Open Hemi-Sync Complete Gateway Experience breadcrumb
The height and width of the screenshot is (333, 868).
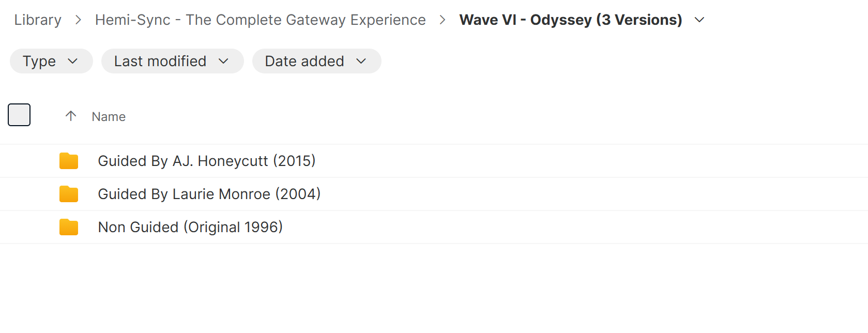(261, 20)
